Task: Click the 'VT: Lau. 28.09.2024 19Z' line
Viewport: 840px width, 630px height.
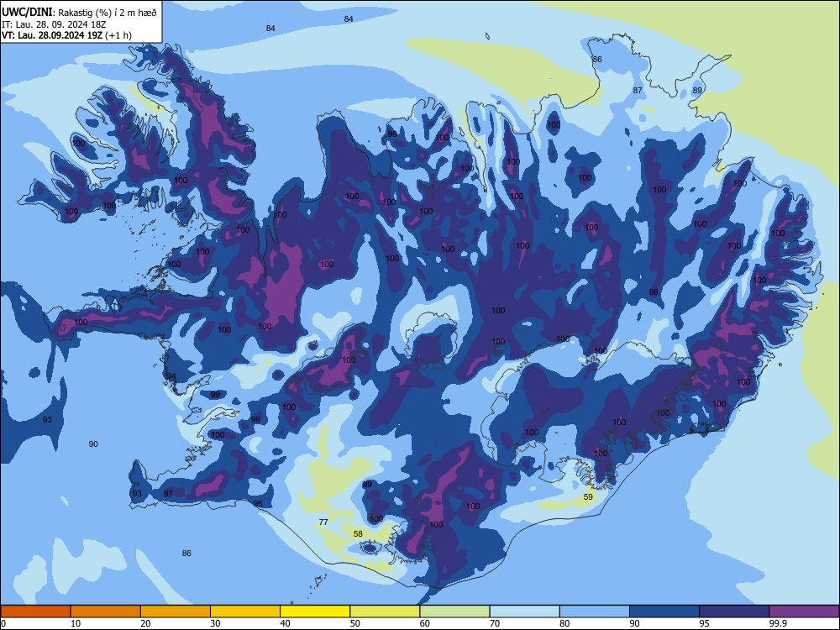Action: pyautogui.click(x=54, y=36)
